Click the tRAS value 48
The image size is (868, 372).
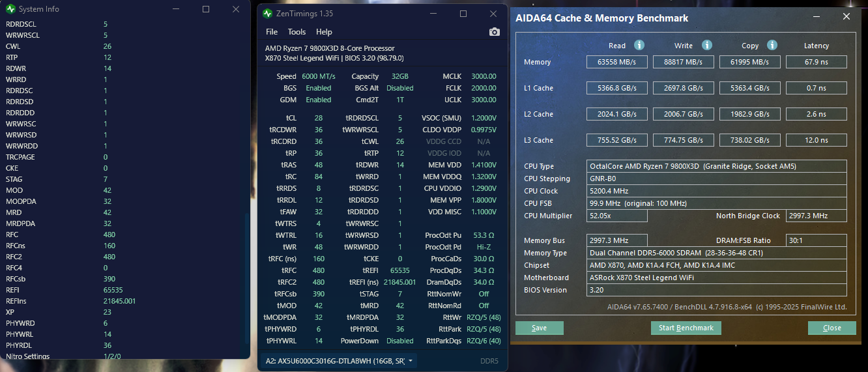pos(318,165)
